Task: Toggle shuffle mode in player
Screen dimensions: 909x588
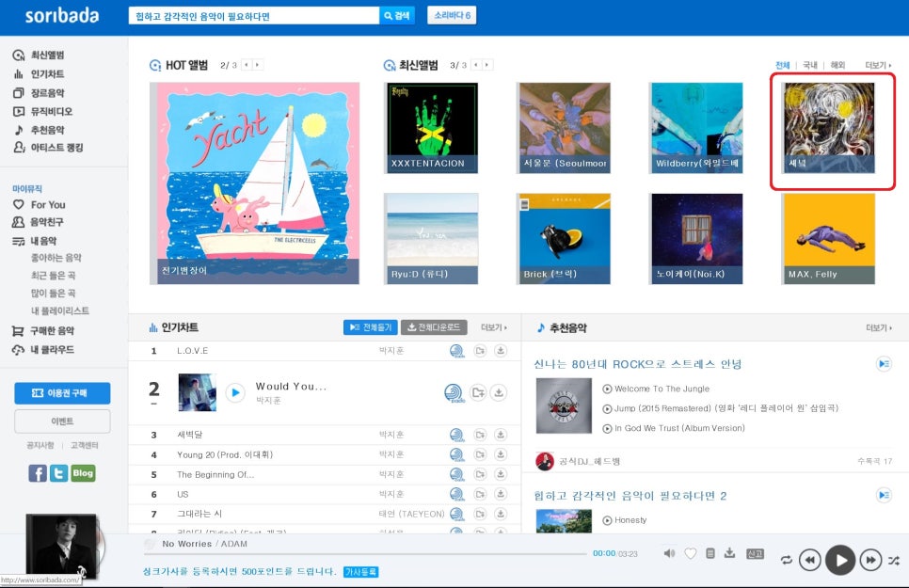Action: (893, 560)
